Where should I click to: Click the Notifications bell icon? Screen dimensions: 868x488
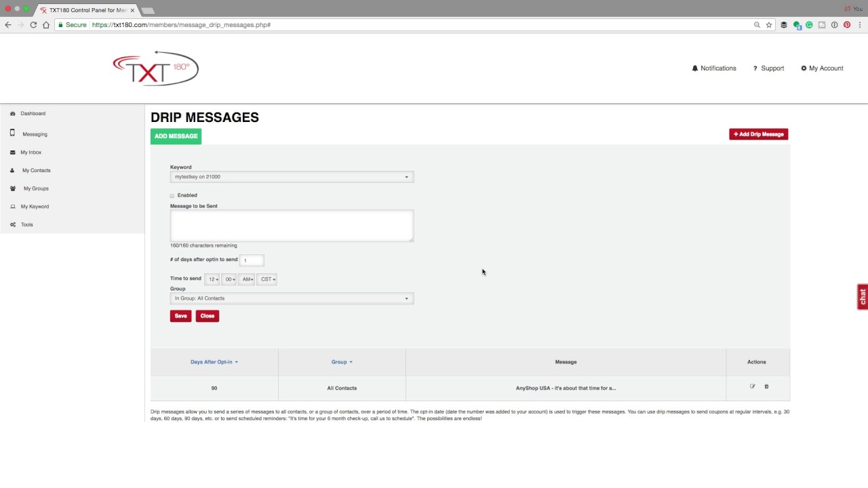tap(694, 68)
